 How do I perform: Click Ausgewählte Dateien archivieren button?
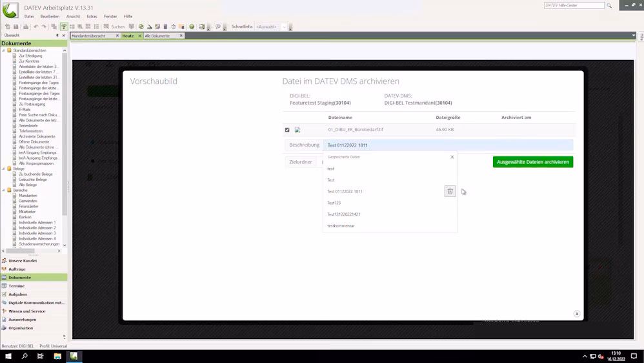532,162
